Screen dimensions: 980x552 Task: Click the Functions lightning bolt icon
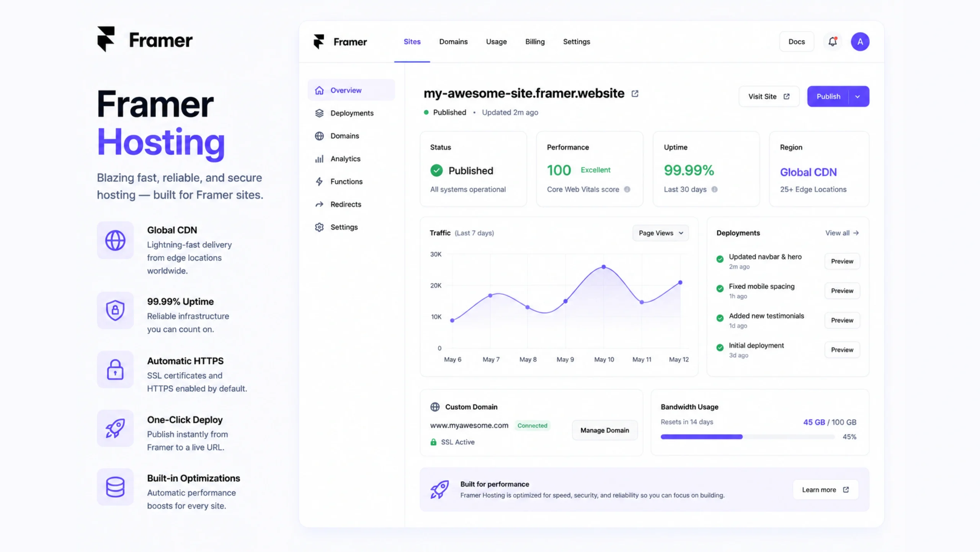pos(319,182)
